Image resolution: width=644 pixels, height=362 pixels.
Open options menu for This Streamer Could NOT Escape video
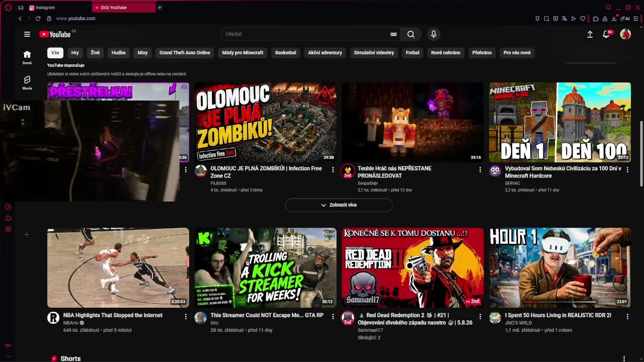click(333, 317)
